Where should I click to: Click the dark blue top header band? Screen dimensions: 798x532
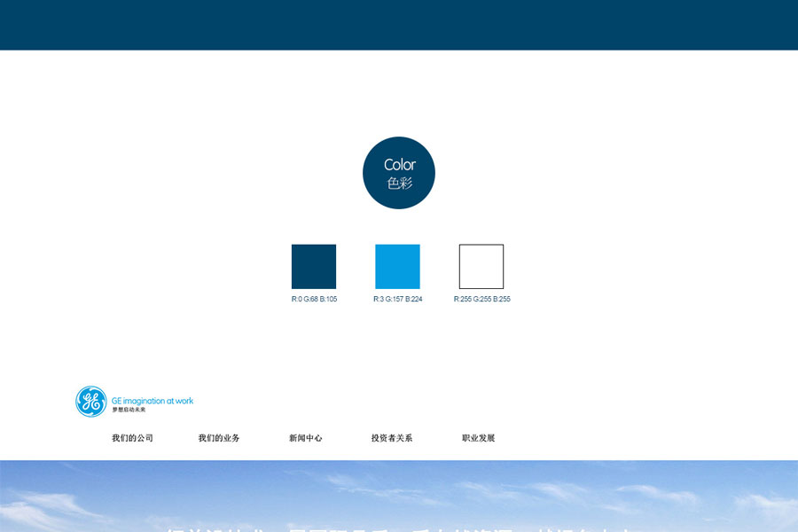click(399, 25)
